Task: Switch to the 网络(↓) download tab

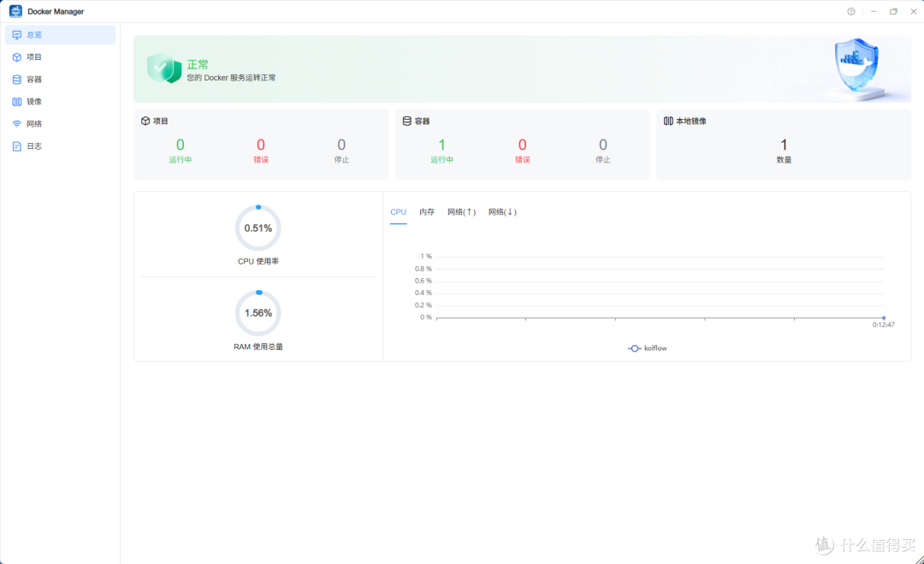Action: point(502,212)
